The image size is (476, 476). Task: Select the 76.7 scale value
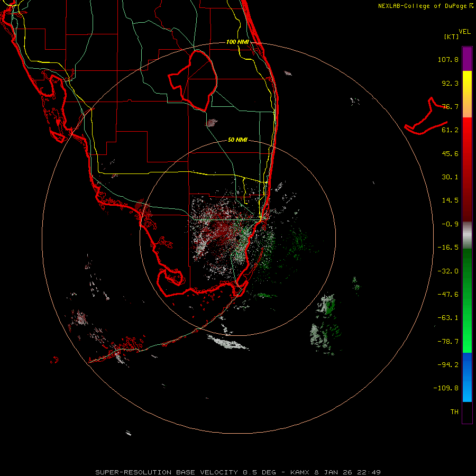click(x=450, y=106)
